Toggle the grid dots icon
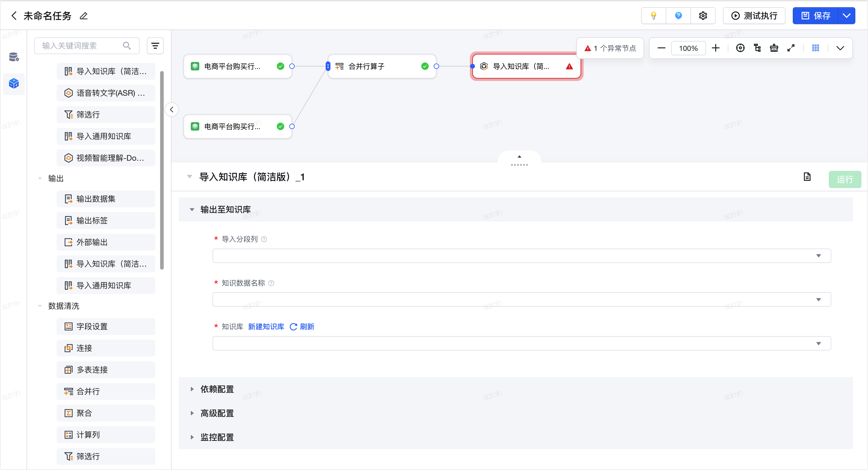The height and width of the screenshot is (470, 868). (x=815, y=48)
